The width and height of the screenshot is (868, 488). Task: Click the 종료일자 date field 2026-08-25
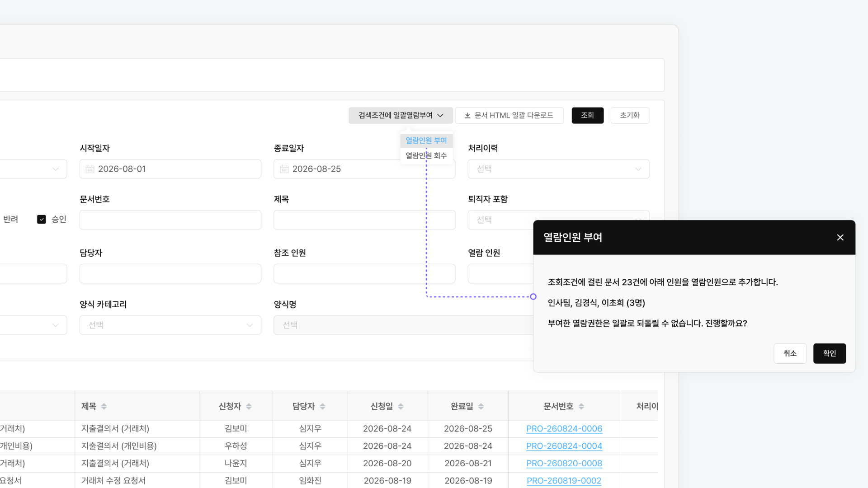tap(364, 169)
